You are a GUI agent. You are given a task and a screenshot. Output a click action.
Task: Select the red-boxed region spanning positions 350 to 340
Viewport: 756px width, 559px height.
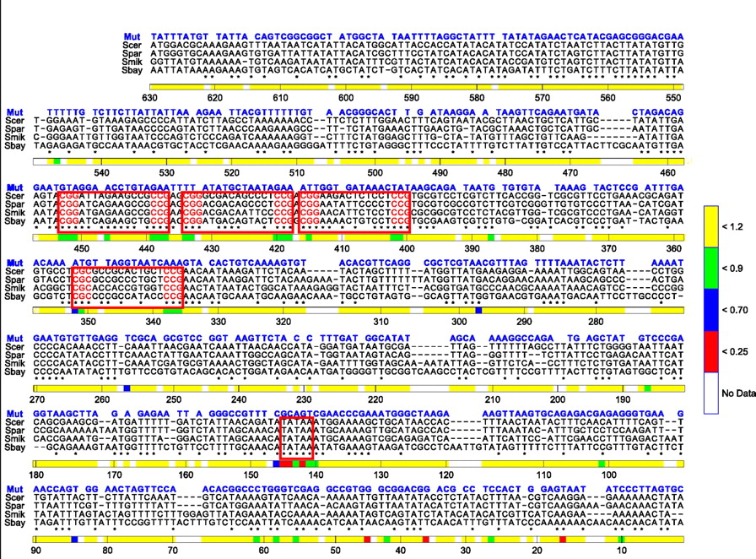[x=128, y=285]
